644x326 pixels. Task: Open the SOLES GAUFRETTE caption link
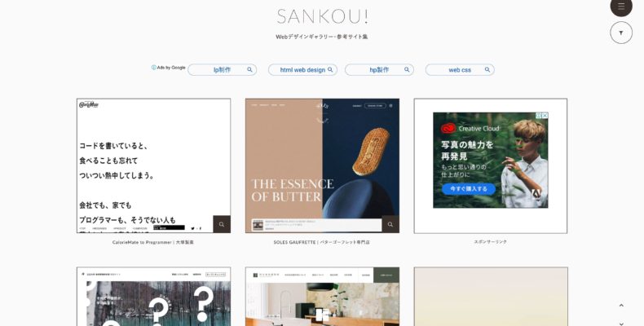321,242
